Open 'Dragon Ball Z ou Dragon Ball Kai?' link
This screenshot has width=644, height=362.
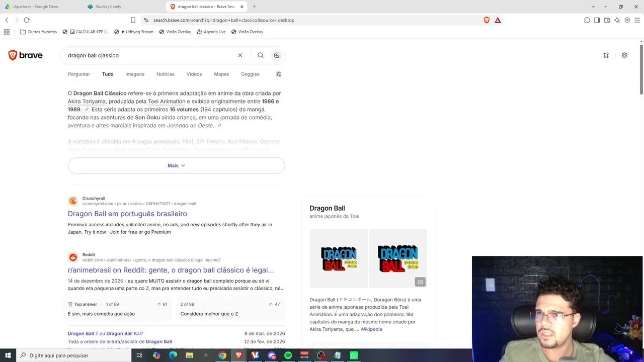(106, 333)
